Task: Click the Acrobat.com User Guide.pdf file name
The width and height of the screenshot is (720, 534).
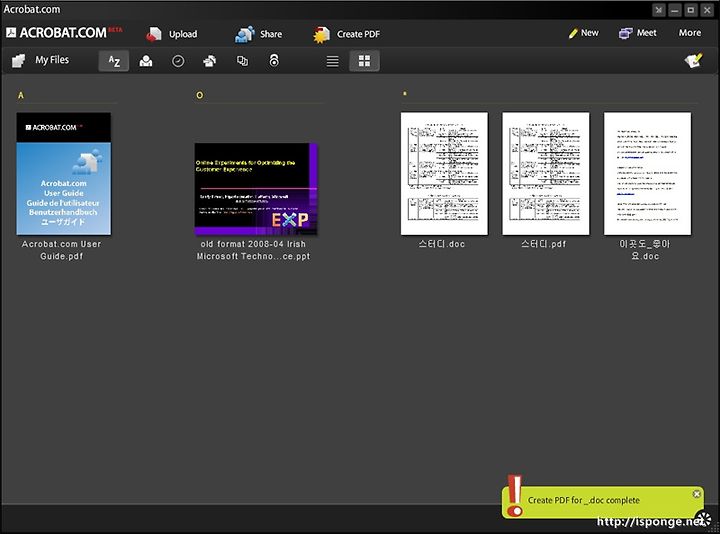Action: pos(62,250)
